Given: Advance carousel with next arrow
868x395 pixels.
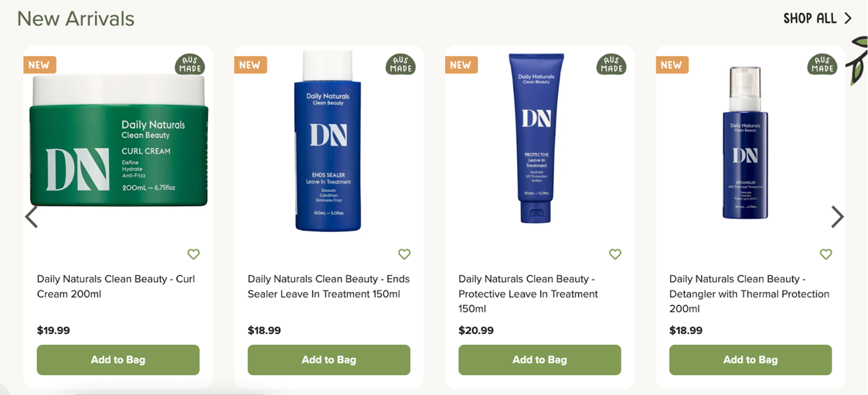Looking at the screenshot, I should 837,217.
